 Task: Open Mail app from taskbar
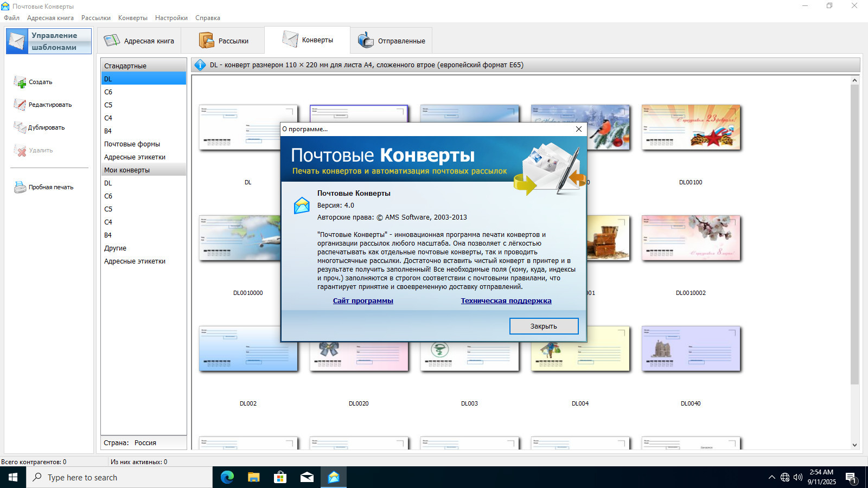[x=307, y=477]
